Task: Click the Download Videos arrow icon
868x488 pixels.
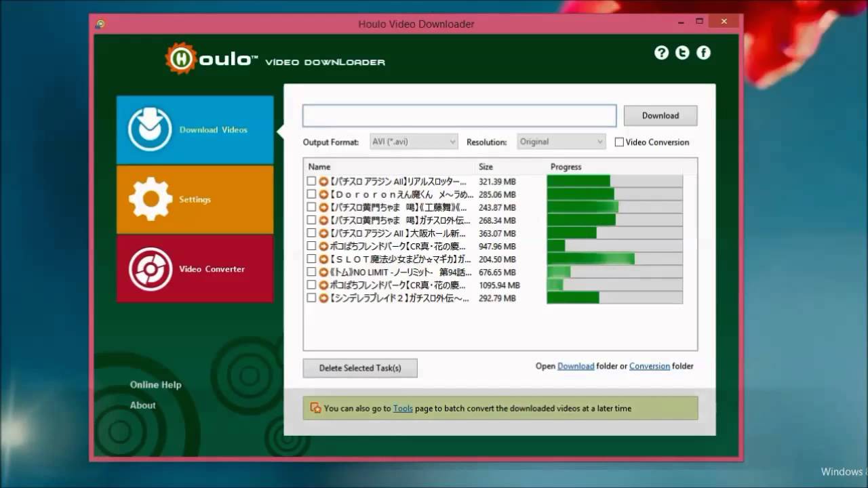Action: tap(150, 129)
